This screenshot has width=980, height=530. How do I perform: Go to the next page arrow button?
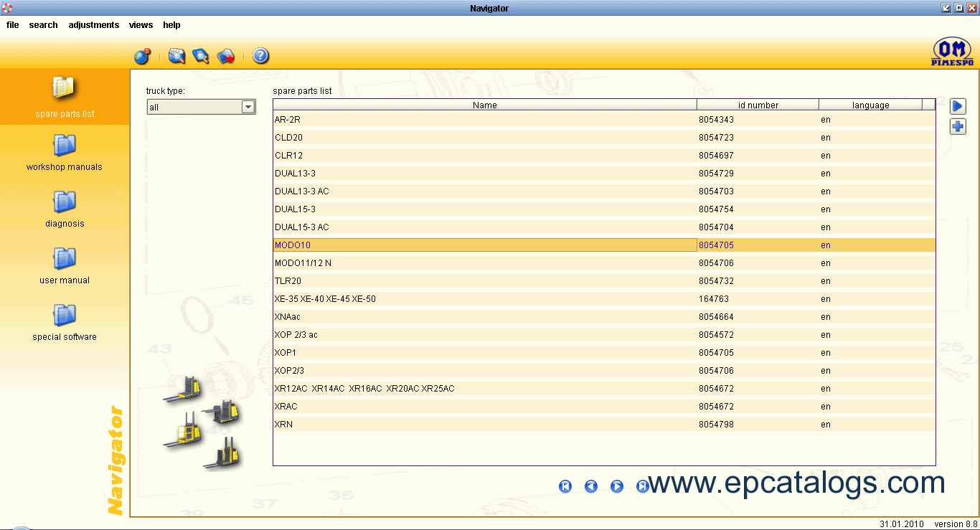[x=617, y=486]
